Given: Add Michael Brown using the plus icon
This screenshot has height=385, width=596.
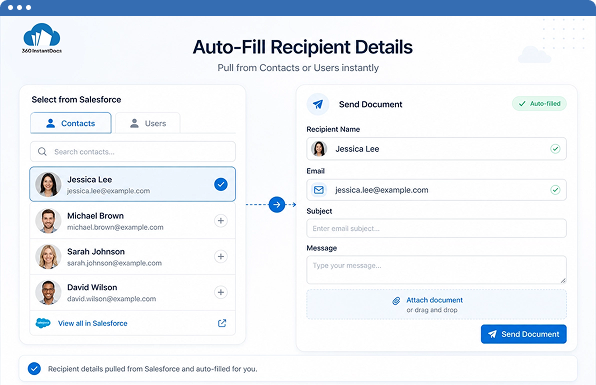Looking at the screenshot, I should tap(221, 221).
